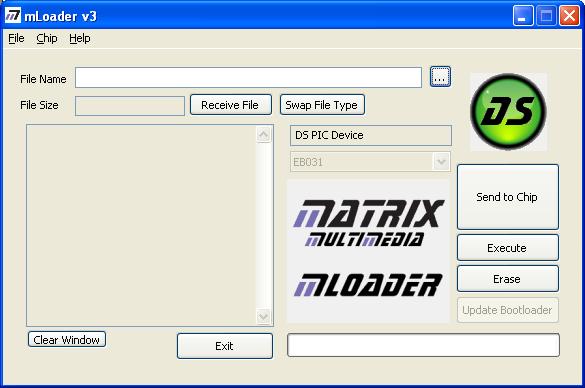The image size is (585, 388).
Task: Click the Swap File Type button
Action: click(x=322, y=105)
